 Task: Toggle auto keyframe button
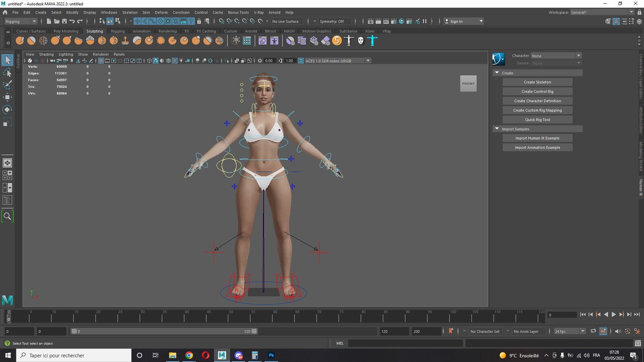[451, 331]
